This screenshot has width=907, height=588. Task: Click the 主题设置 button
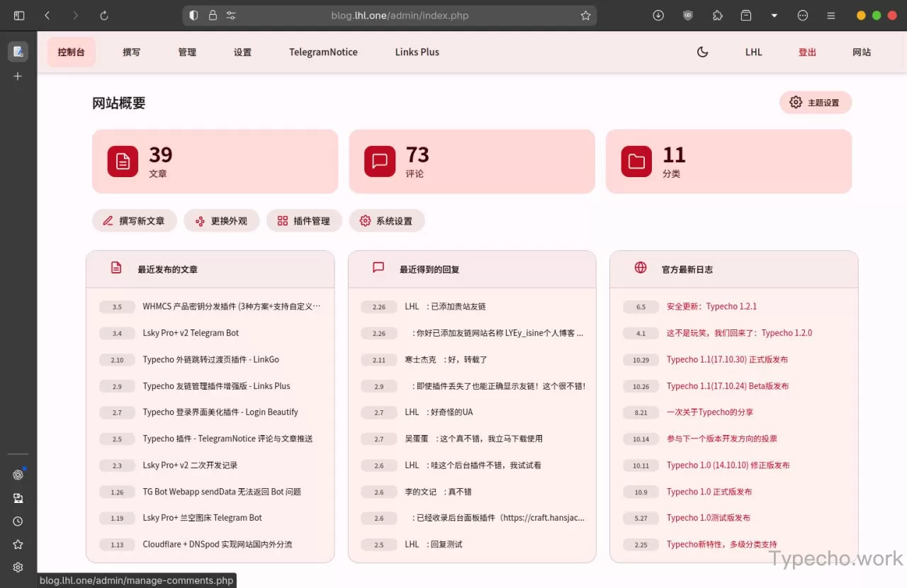pyautogui.click(x=816, y=103)
